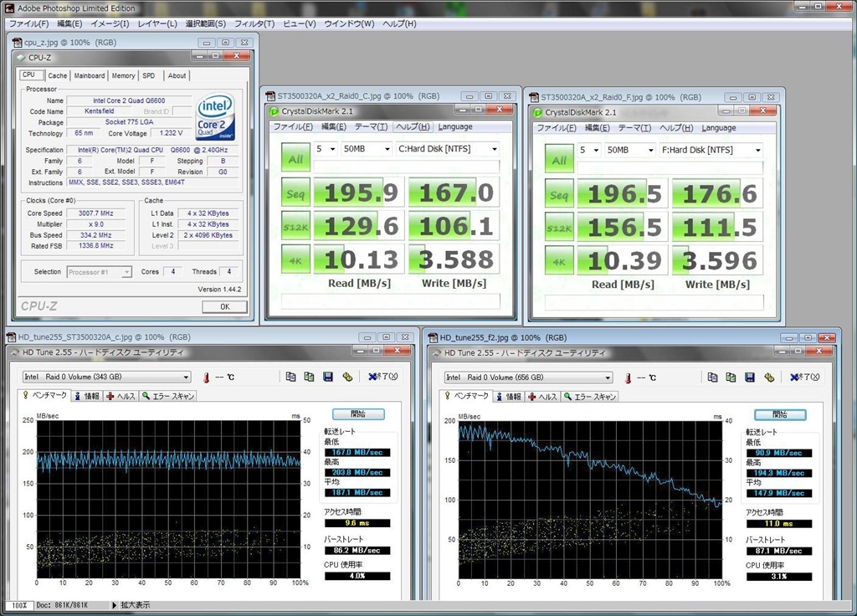Click the floppy disk save icon in HD Tune 343 GB window
857x616 pixels.
tap(327, 377)
